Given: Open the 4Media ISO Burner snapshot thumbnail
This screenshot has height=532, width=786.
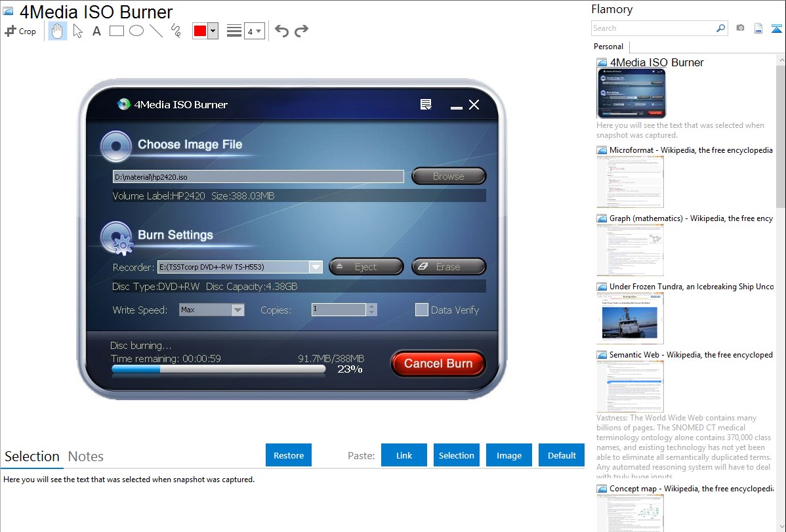Looking at the screenshot, I should click(631, 94).
